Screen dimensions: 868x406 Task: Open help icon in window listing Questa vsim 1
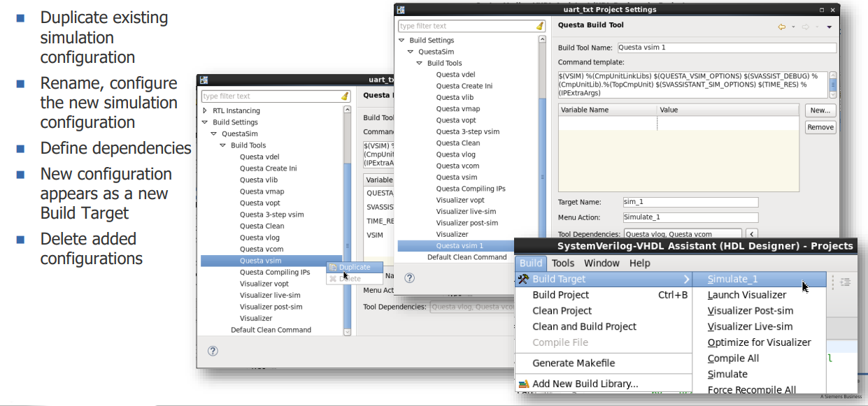[410, 277]
